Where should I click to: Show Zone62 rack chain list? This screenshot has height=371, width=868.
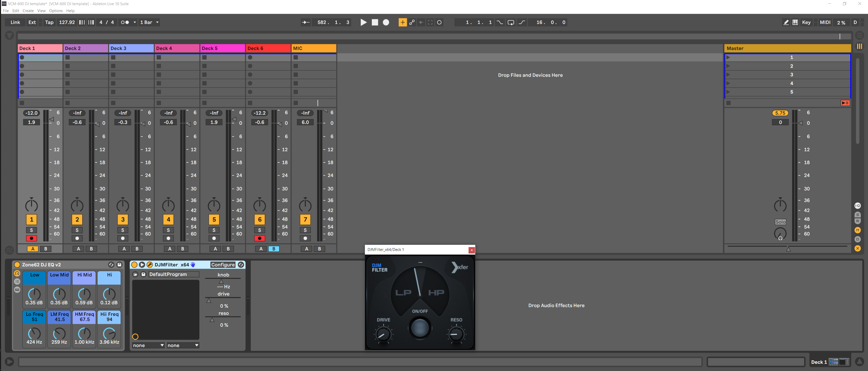(17, 281)
